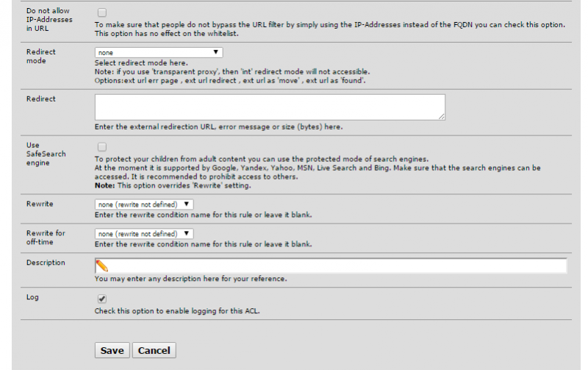Image resolution: width=588 pixels, height=370 pixels.
Task: Tick the Use SafeSearch engine checkbox
Action: point(102,147)
